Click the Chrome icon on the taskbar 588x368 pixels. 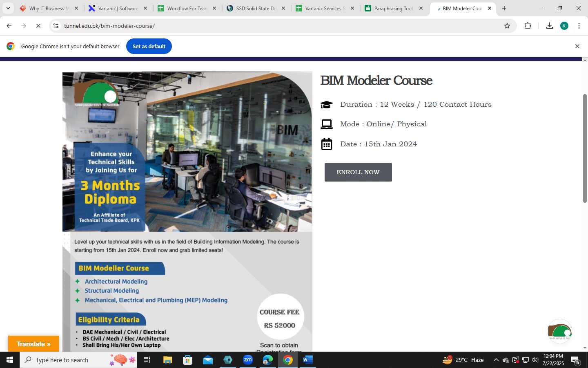point(288,360)
